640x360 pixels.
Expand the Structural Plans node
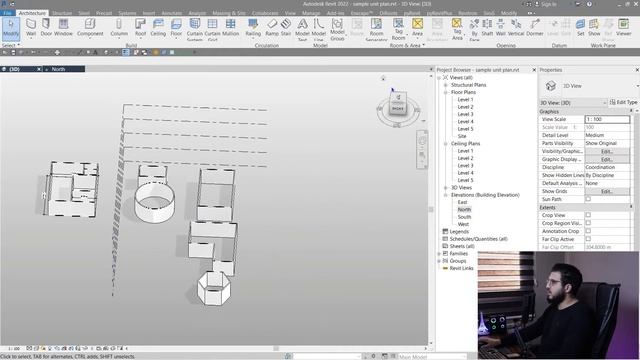(446, 85)
